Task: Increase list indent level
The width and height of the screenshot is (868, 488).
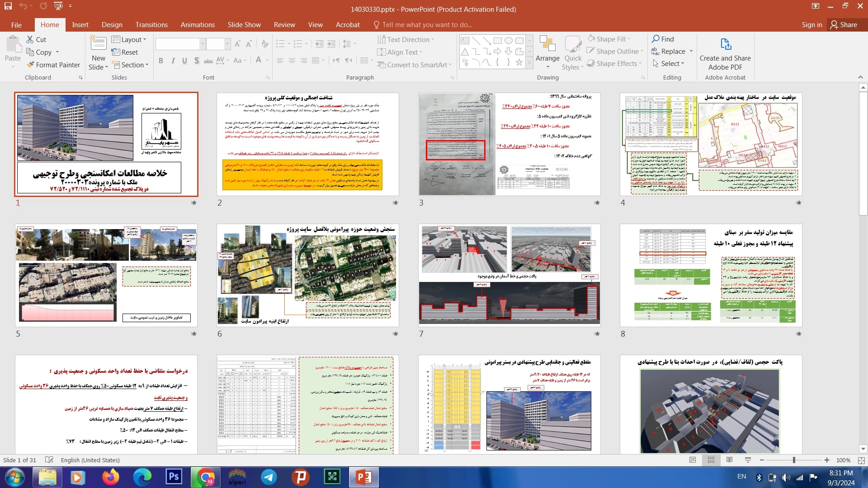Action: click(331, 44)
